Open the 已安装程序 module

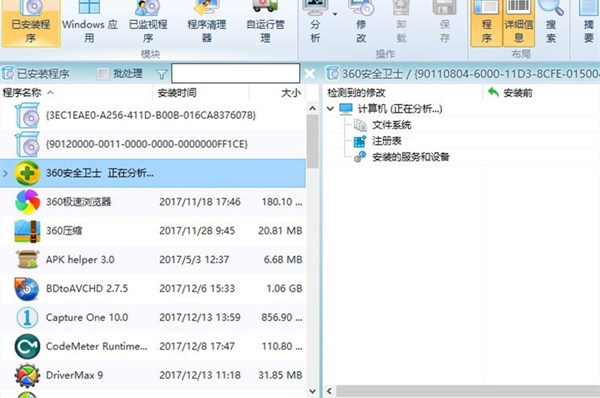point(31,23)
